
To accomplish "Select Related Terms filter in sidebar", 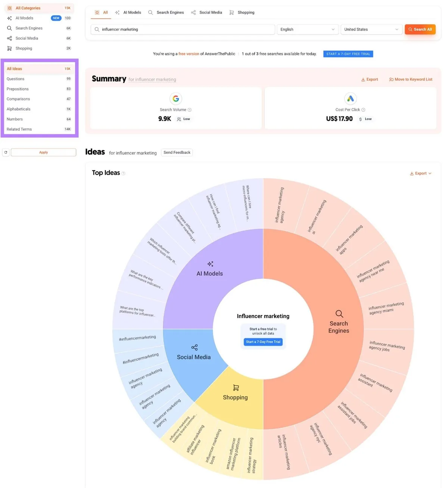I will [39, 129].
